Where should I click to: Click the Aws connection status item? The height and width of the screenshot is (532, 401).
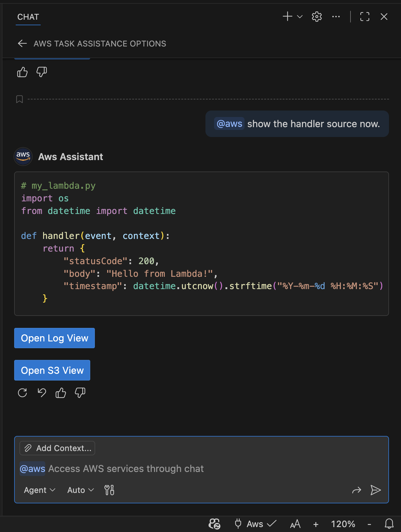pyautogui.click(x=255, y=524)
